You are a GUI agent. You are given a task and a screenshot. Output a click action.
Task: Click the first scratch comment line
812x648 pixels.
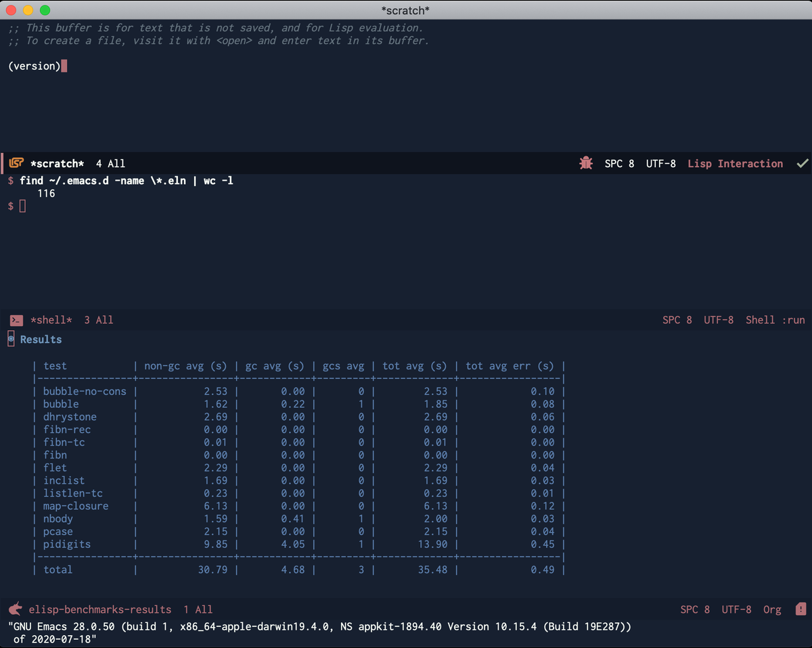216,28
